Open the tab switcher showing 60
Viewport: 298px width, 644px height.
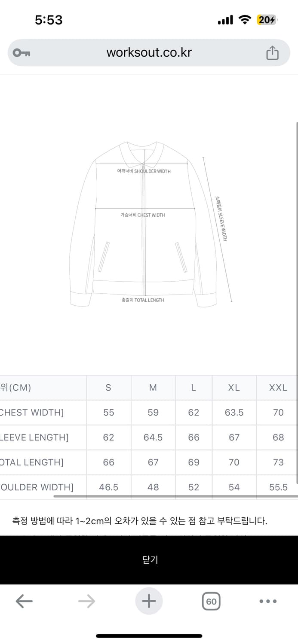(x=211, y=601)
